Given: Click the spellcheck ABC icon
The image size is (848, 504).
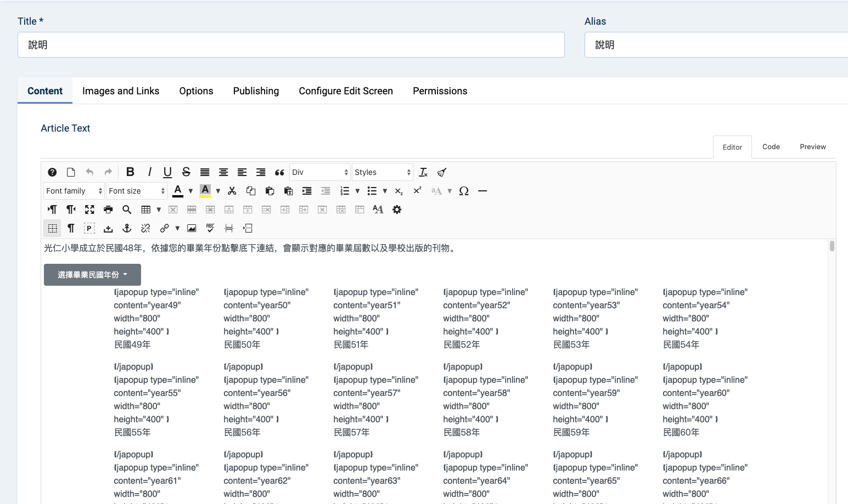Looking at the screenshot, I should tap(210, 228).
